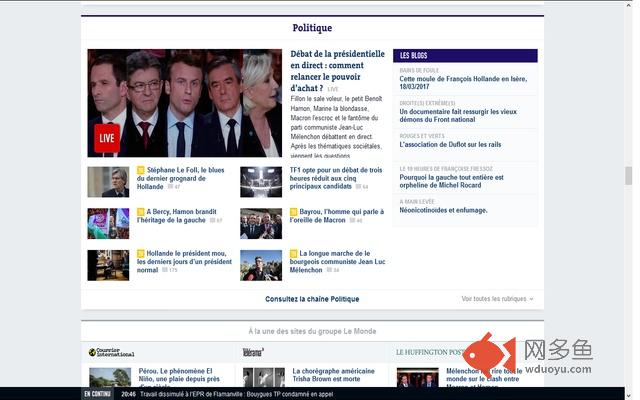Click scrollbar up arrow

click(x=629, y=5)
